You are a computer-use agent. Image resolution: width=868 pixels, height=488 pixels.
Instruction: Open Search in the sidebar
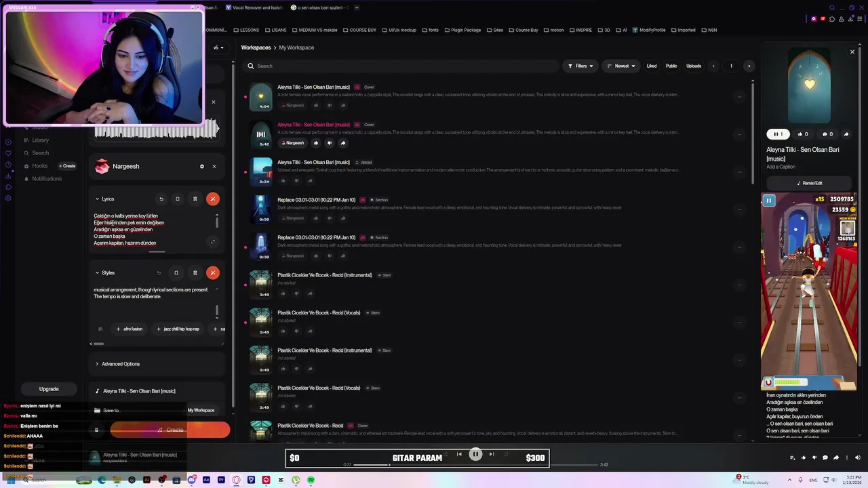(x=40, y=153)
